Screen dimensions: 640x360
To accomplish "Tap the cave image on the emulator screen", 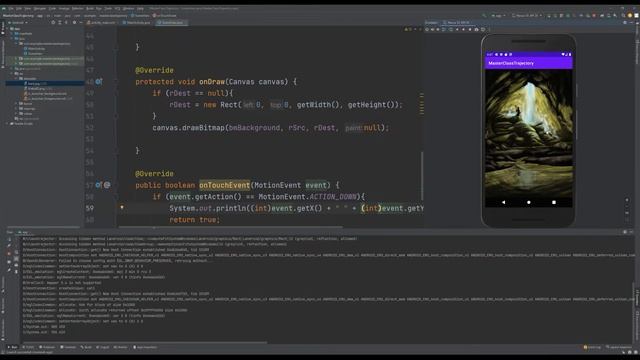I will point(529,133).
